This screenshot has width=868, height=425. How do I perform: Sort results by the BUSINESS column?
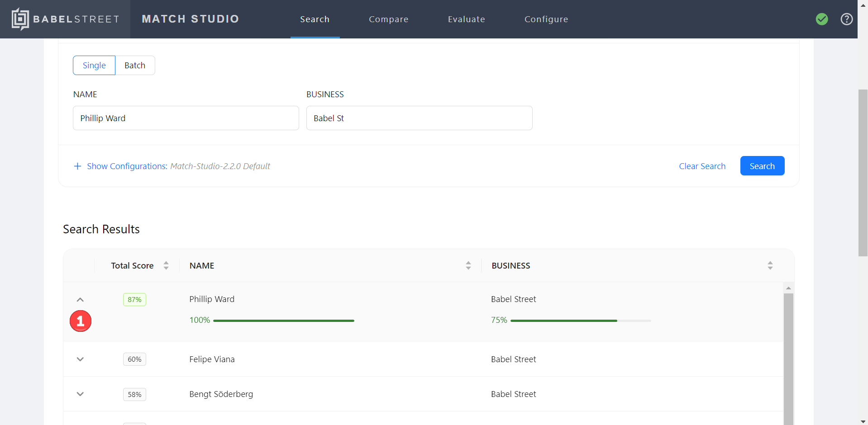point(770,265)
